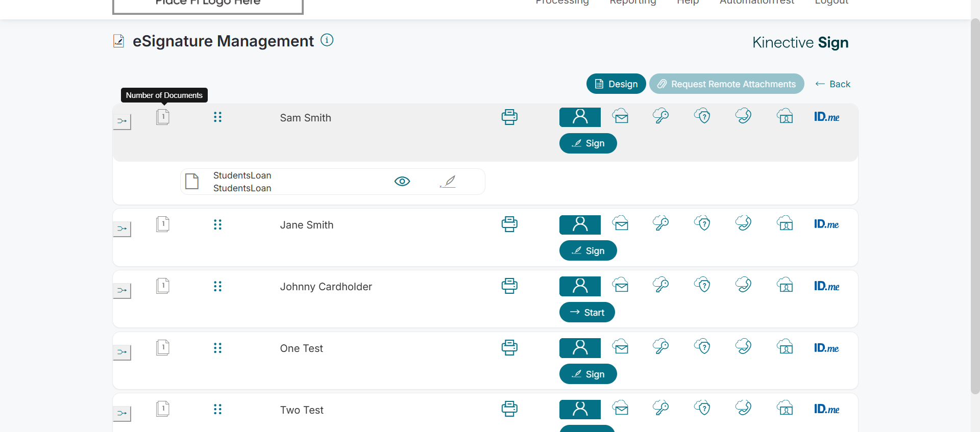
Task: Preview StudentsLoan document with eye icon
Action: tap(402, 182)
